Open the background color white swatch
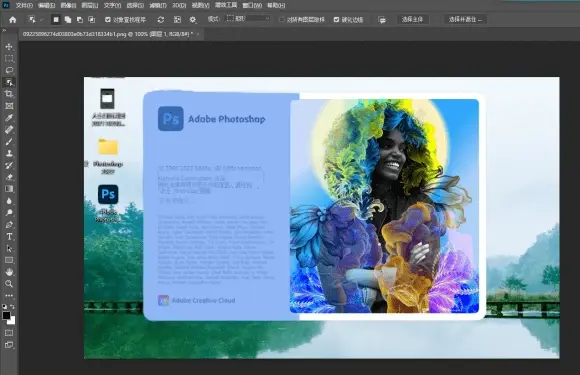 [x=13, y=321]
